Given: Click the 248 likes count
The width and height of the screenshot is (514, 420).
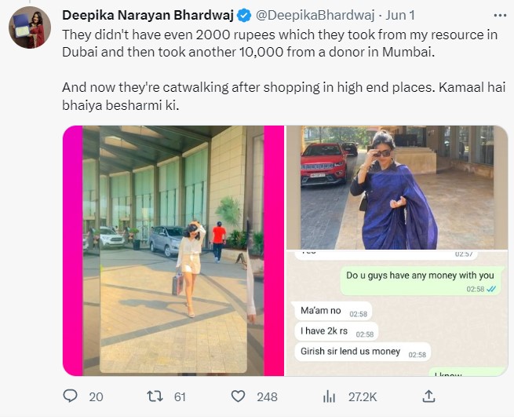Looking at the screenshot, I should [x=267, y=397].
